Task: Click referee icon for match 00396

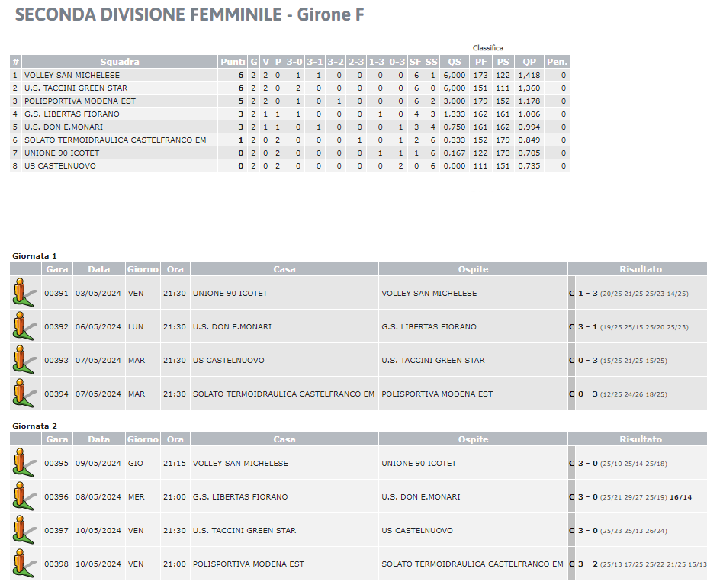Action: coord(24,496)
